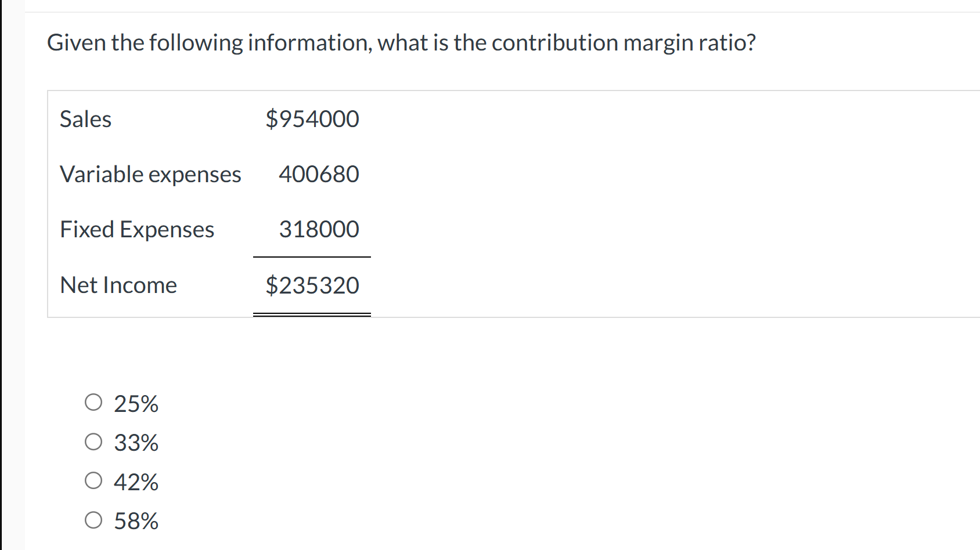Click the double underline under $235320
The image size is (980, 550).
[x=312, y=313]
